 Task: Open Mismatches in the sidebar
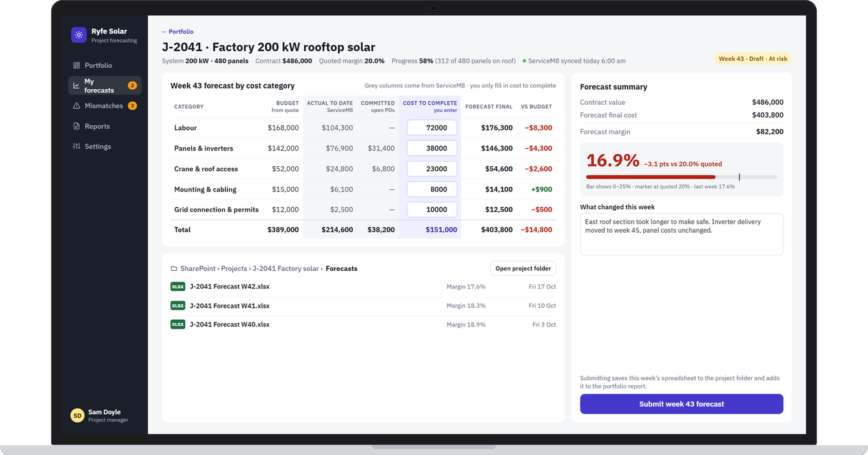pyautogui.click(x=105, y=106)
